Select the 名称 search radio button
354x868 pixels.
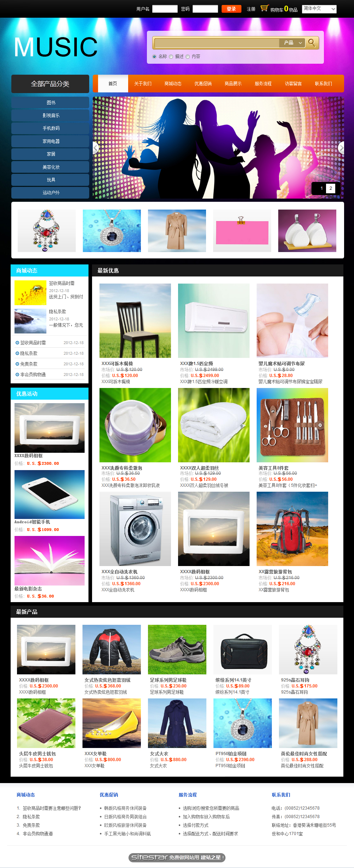pyautogui.click(x=154, y=57)
